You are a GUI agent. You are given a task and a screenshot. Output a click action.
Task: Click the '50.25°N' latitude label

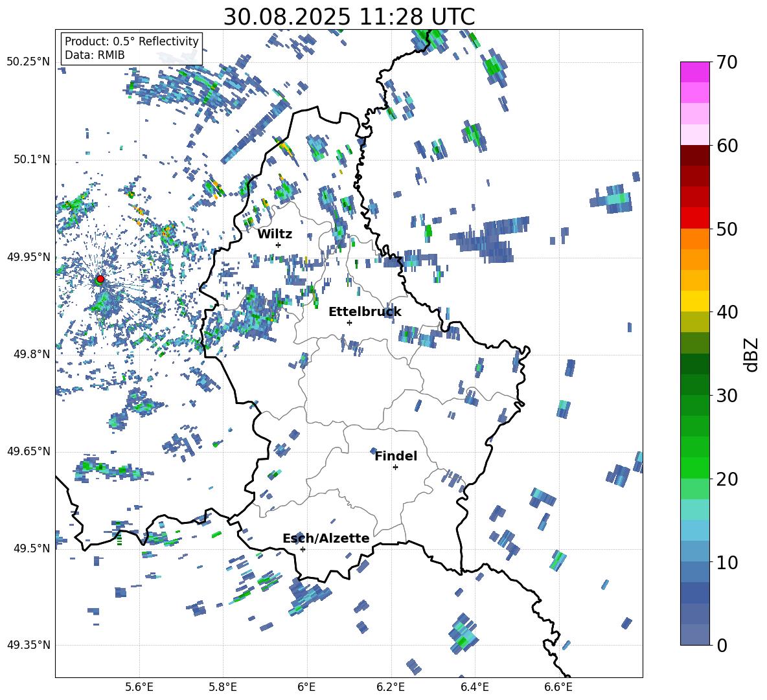pyautogui.click(x=29, y=62)
